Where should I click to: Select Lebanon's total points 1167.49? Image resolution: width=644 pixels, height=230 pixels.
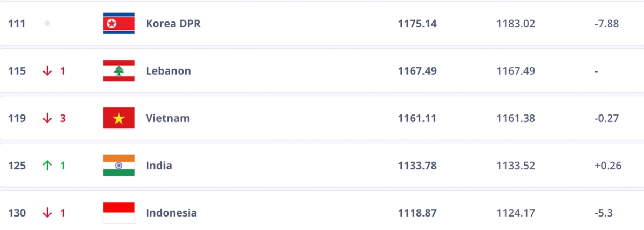tap(418, 71)
